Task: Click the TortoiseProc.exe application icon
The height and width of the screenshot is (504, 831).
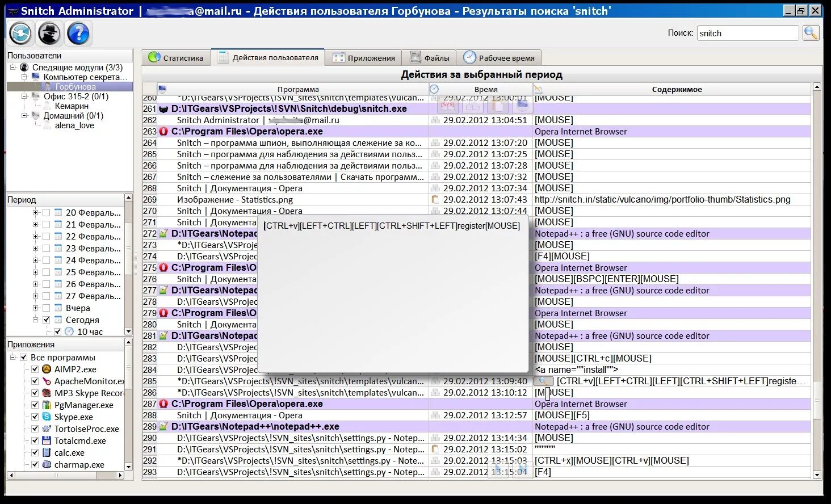Action: tap(47, 429)
